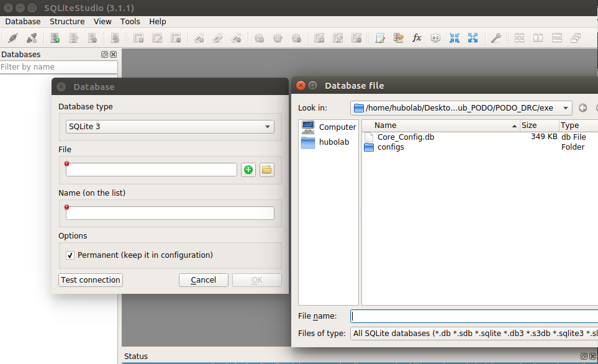Click the Disconnect from database toolbar icon
This screenshot has width=598, height=364.
pos(32,38)
